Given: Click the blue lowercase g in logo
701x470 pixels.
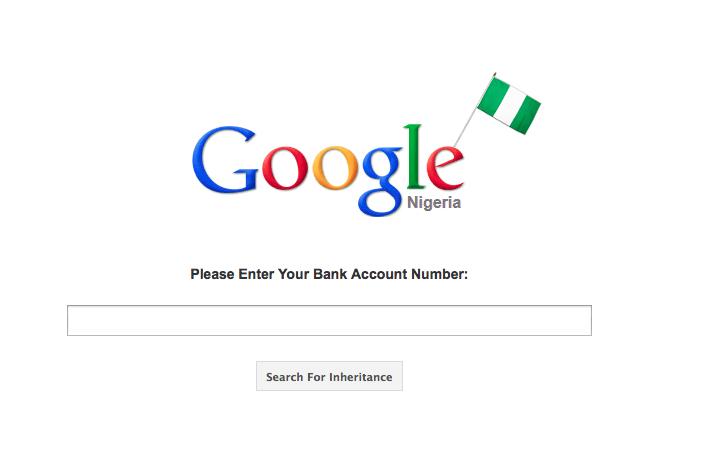Looking at the screenshot, I should tap(381, 182).
